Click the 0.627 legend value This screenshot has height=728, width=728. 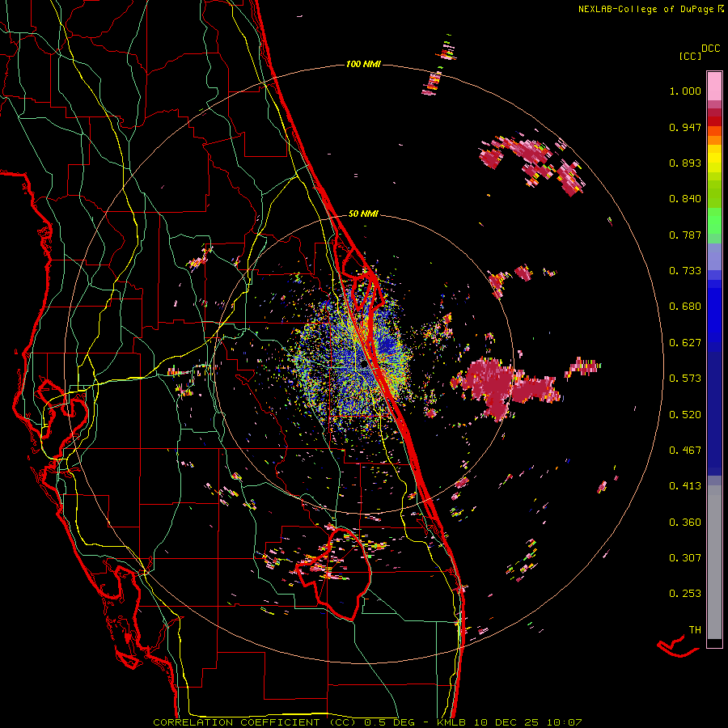pos(685,343)
